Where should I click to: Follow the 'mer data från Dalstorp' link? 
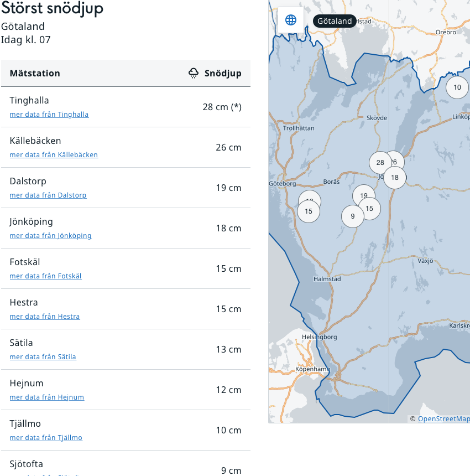[48, 195]
